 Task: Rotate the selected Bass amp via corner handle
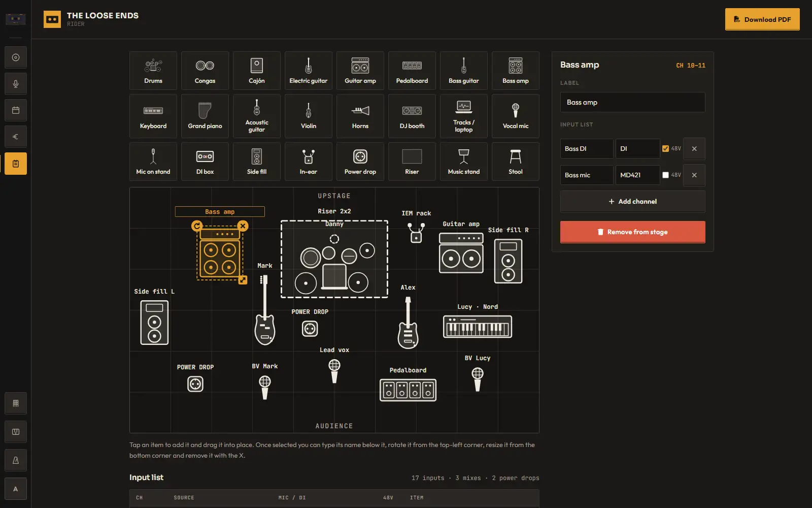[197, 226]
